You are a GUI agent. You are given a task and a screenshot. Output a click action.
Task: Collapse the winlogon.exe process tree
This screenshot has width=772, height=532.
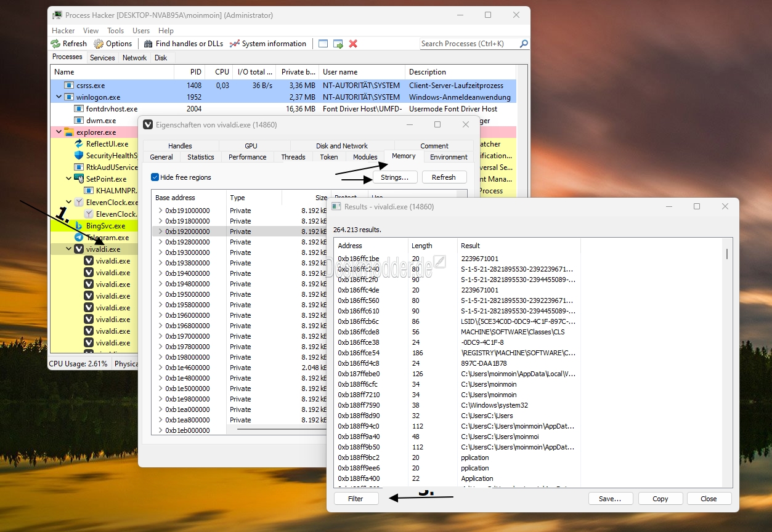click(59, 97)
